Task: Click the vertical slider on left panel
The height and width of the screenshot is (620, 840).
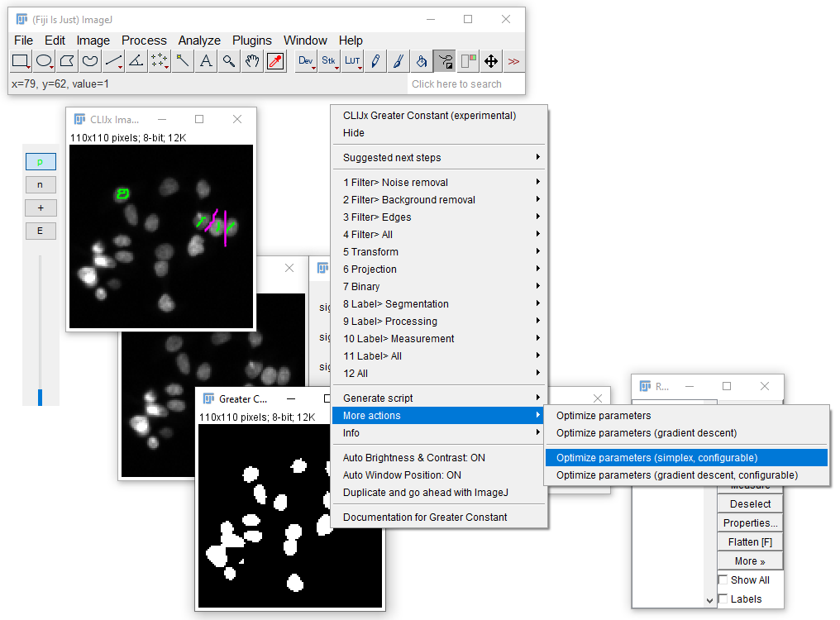Action: coord(41,330)
